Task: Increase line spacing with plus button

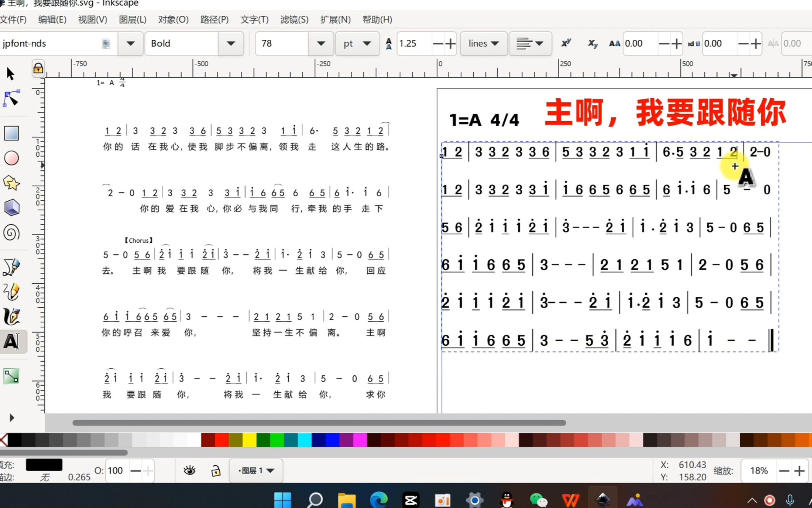Action: [x=450, y=43]
